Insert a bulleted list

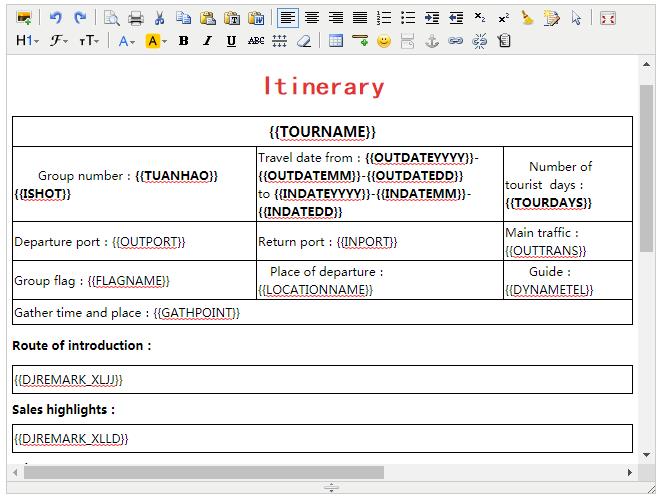click(408, 18)
